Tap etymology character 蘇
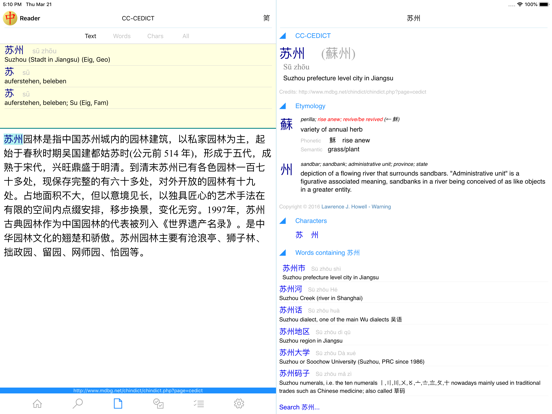Image resolution: width=552 pixels, height=414 pixels. pos(287,124)
